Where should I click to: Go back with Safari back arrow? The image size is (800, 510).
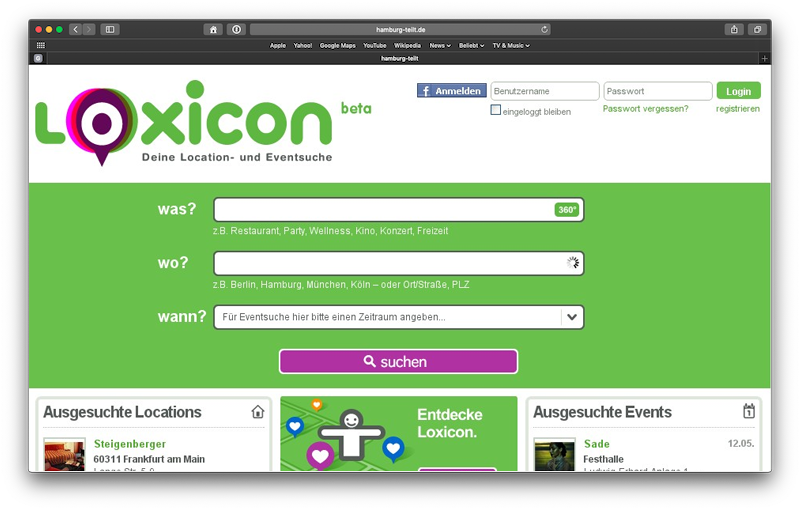tap(76, 30)
